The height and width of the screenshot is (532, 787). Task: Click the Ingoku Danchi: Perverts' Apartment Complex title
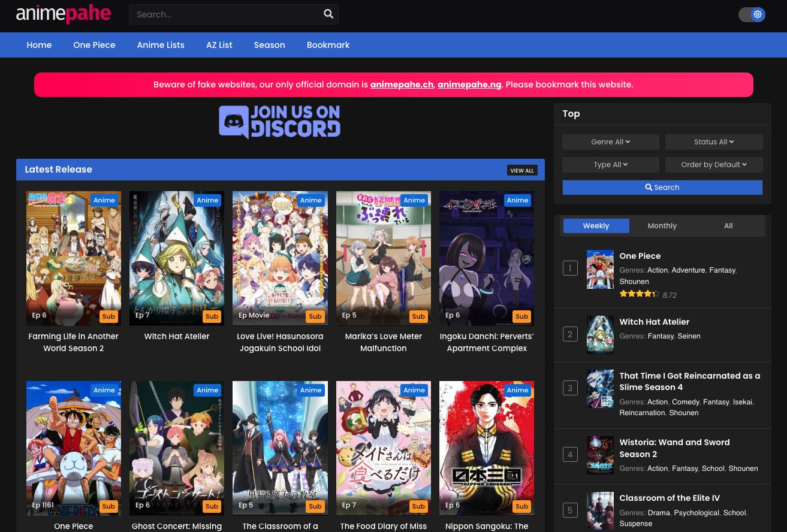(x=487, y=342)
